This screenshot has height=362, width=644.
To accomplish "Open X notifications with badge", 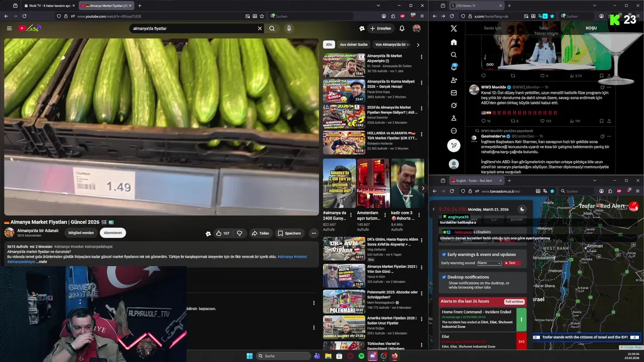I will [454, 67].
